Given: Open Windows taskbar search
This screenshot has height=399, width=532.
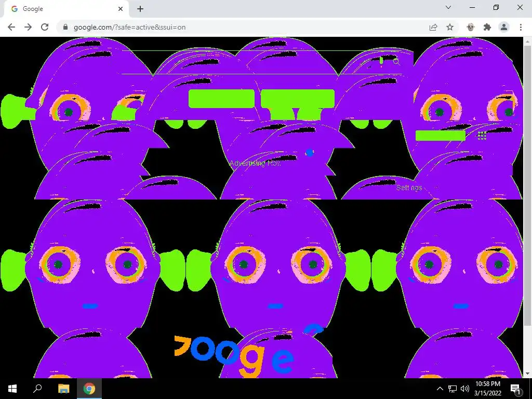Looking at the screenshot, I should click(x=37, y=389).
